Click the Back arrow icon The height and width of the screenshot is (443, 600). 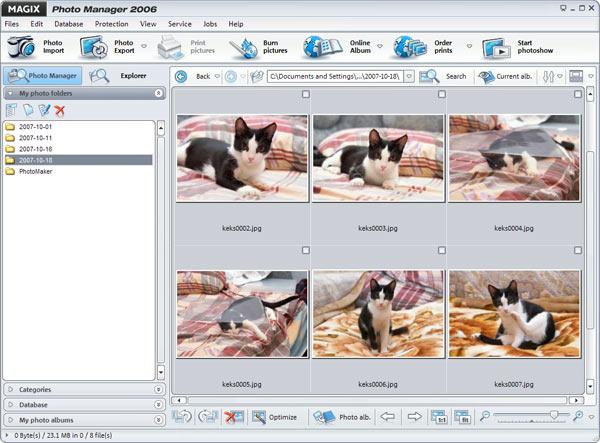click(181, 77)
